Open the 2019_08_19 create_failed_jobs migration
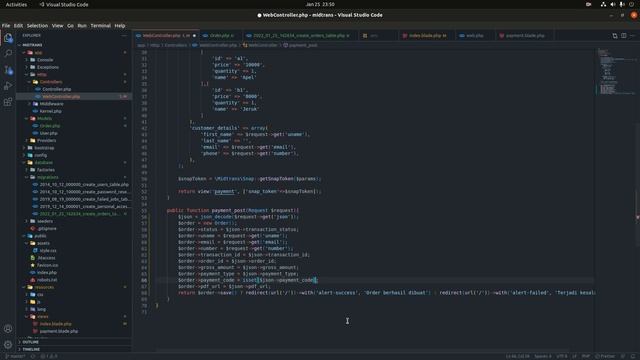640x360 pixels. click(x=84, y=199)
